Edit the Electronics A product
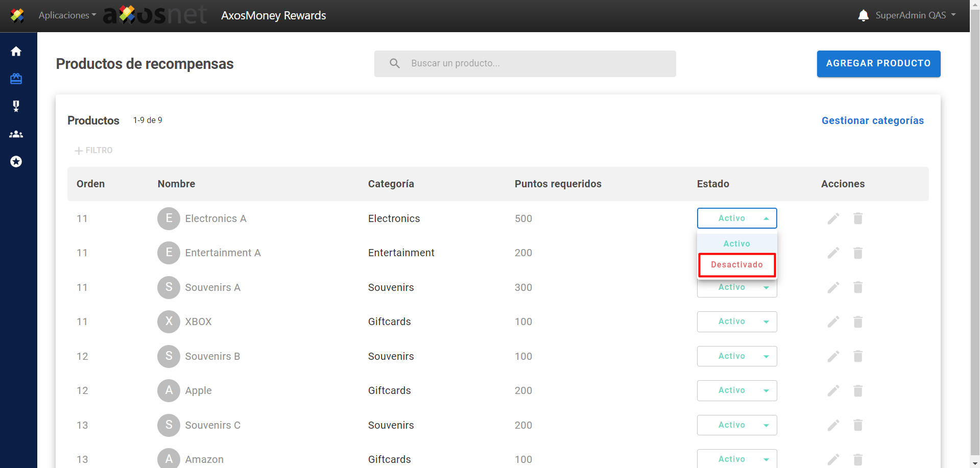Viewport: 980px width, 468px height. point(833,218)
